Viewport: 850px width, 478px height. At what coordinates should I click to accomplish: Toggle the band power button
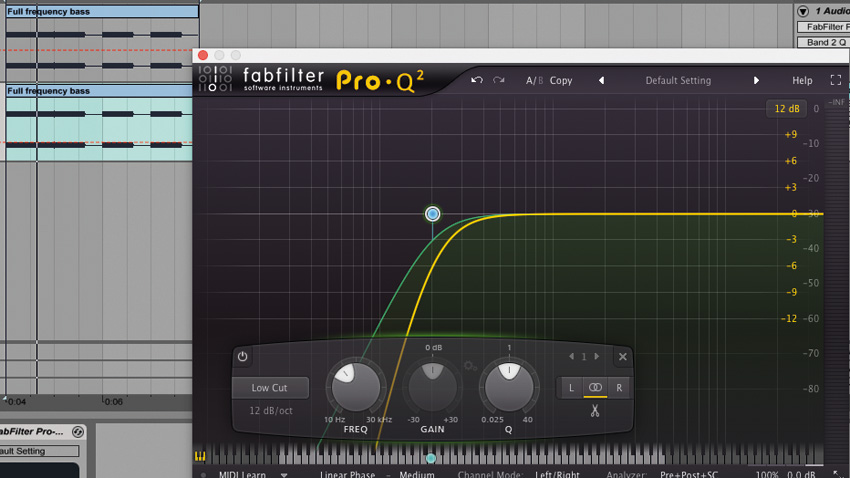(242, 357)
